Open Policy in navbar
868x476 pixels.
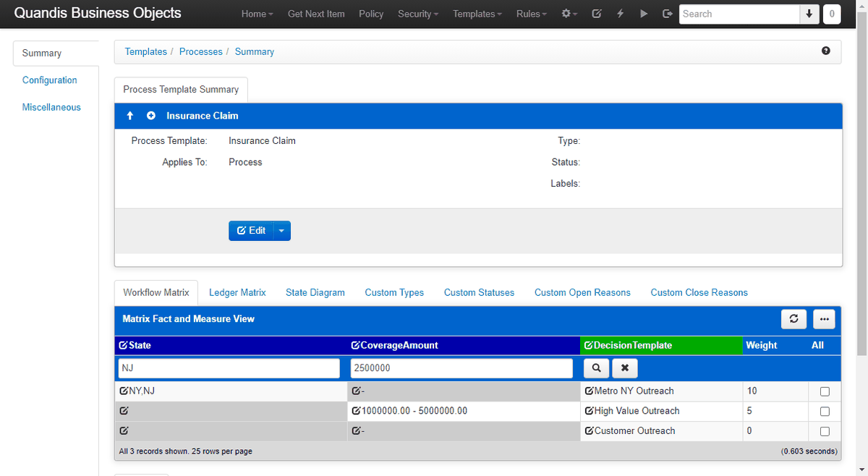tap(371, 14)
